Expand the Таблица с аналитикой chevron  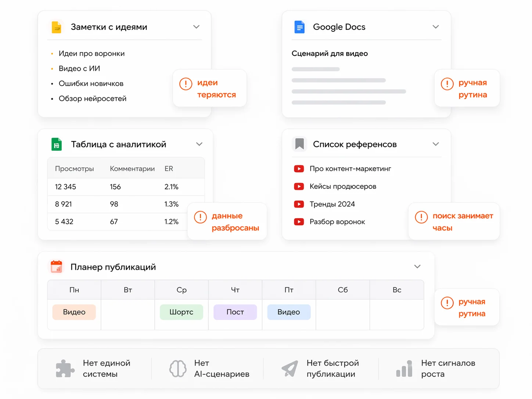(x=199, y=144)
